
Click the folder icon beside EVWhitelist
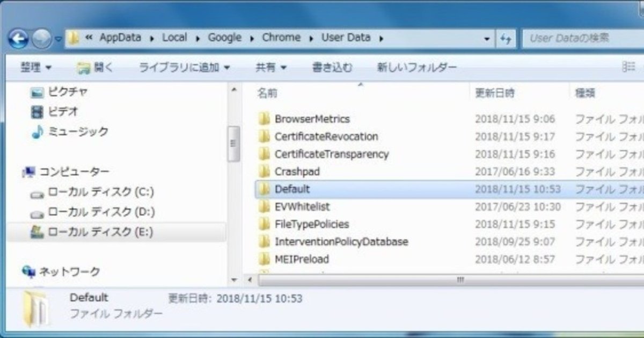click(x=264, y=207)
